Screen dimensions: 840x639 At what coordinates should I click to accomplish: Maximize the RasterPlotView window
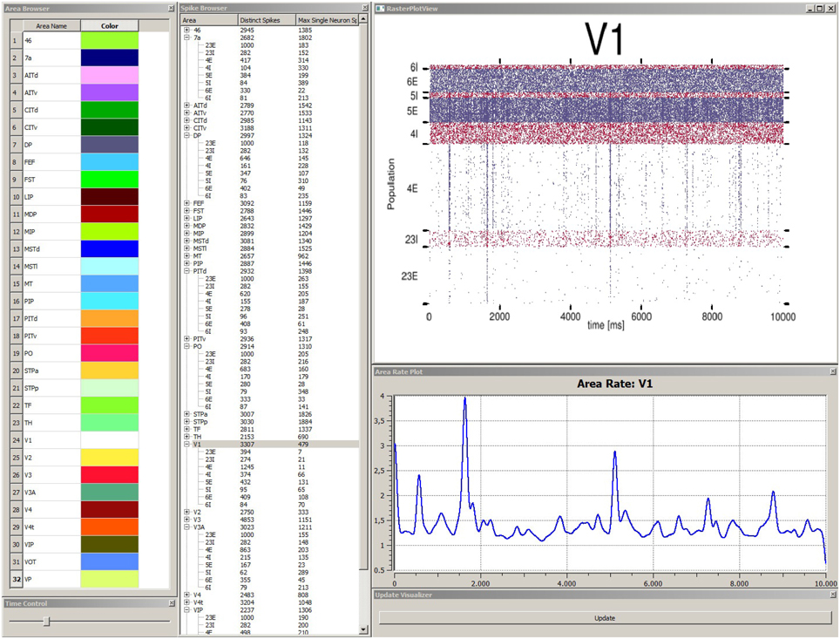[x=820, y=9]
